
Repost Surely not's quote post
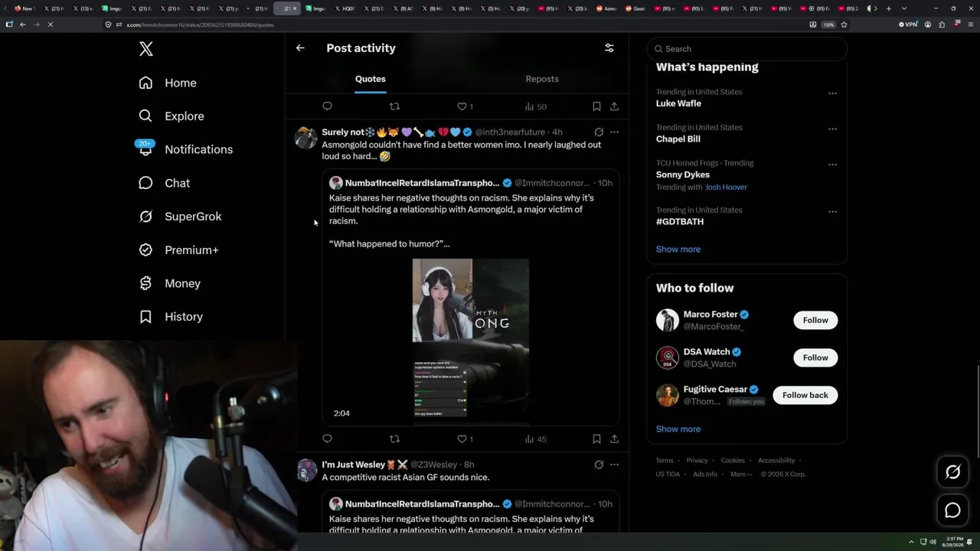tap(394, 439)
